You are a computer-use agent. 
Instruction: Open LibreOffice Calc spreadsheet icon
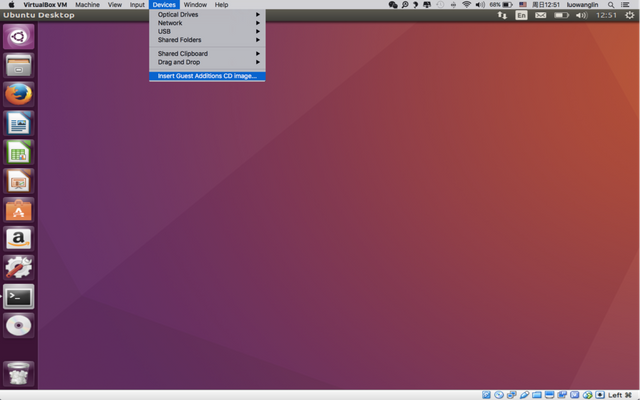(18, 152)
